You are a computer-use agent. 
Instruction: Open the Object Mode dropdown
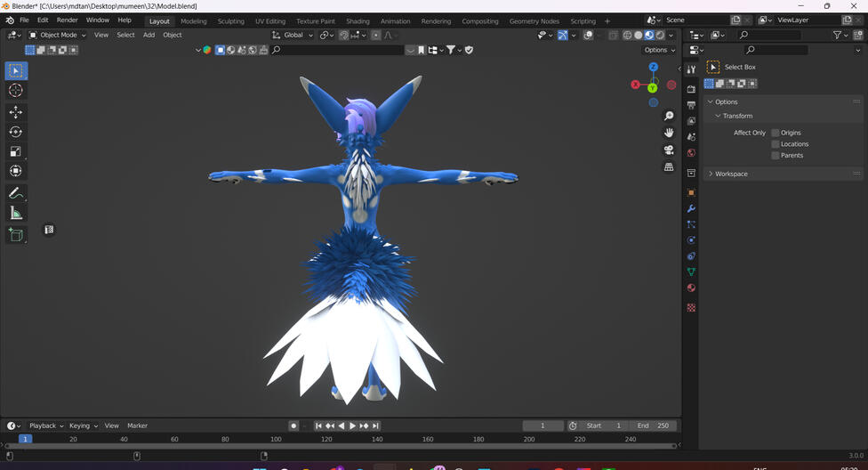click(x=58, y=35)
